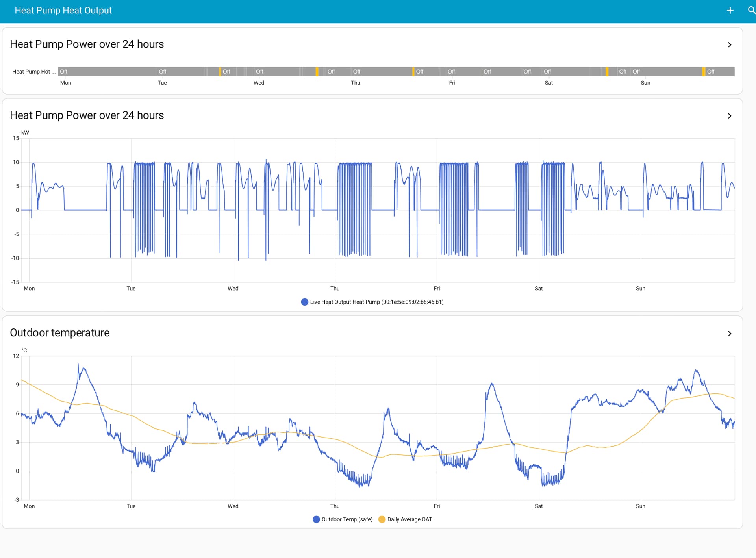Click yellow Daily Average OAT legend dot
The height and width of the screenshot is (558, 756).
382,519
